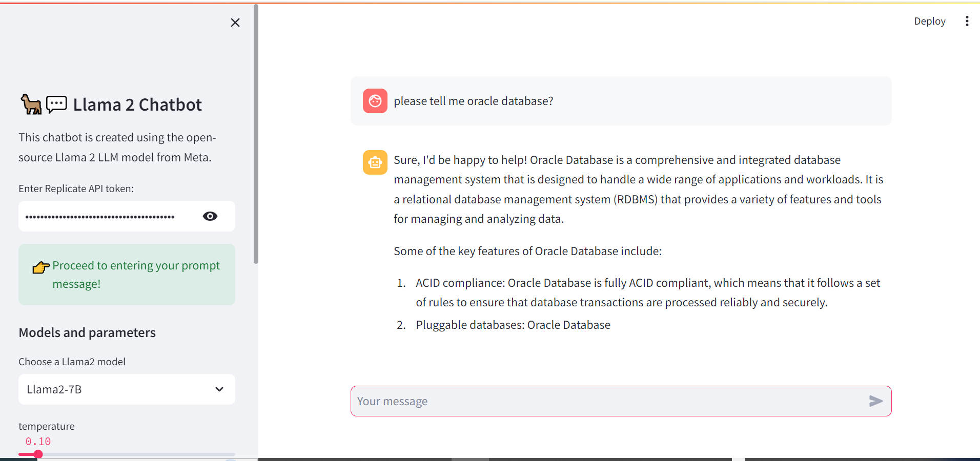Click the Llama 2 Chatbot title

pos(137,104)
